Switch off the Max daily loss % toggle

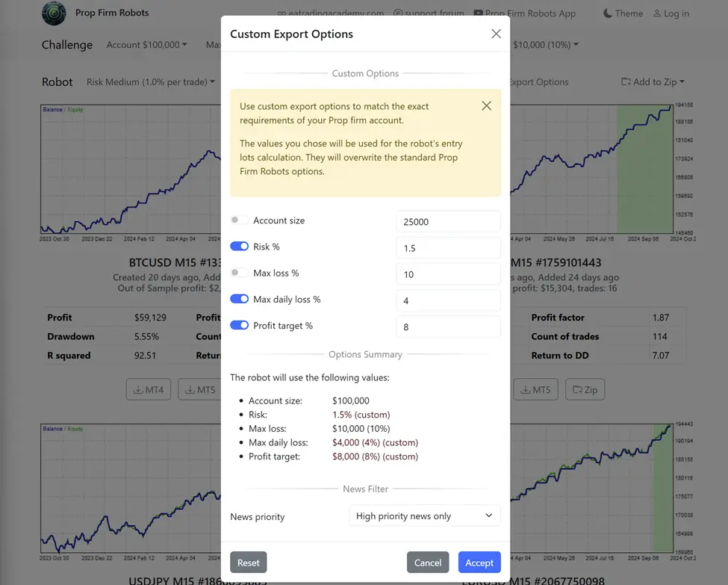click(x=239, y=299)
